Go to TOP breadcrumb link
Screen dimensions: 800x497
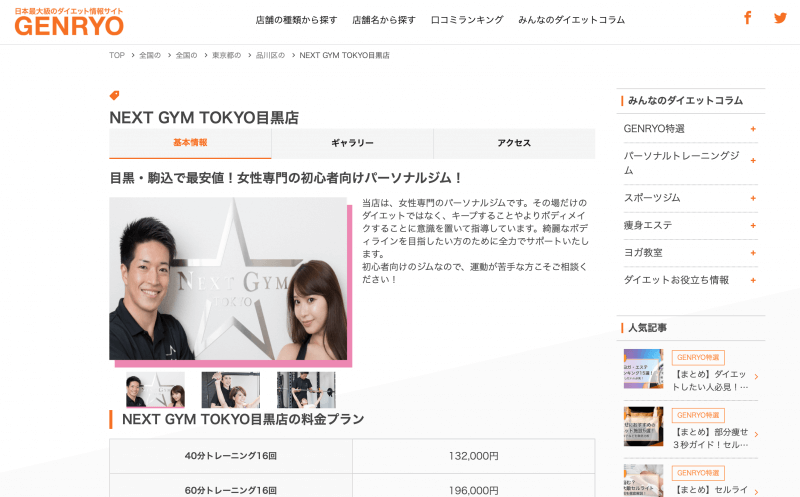[117, 55]
